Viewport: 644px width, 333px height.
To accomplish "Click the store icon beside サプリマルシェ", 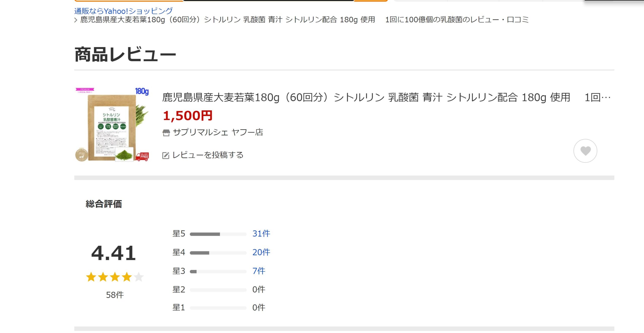I will pyautogui.click(x=166, y=133).
